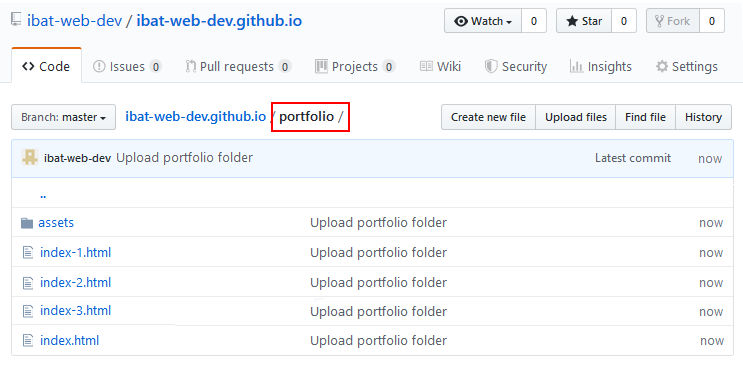Click the Fork button

point(673,21)
